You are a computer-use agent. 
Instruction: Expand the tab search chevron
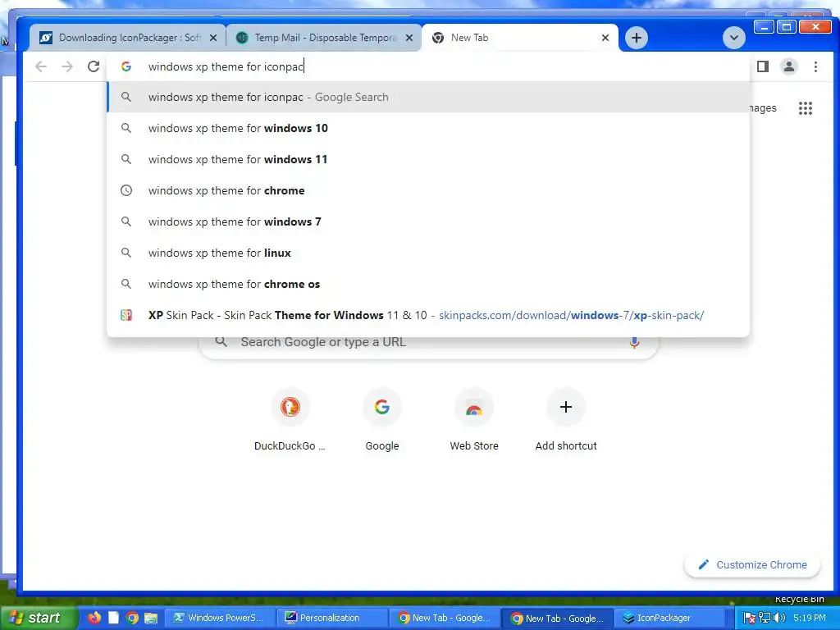coord(734,38)
